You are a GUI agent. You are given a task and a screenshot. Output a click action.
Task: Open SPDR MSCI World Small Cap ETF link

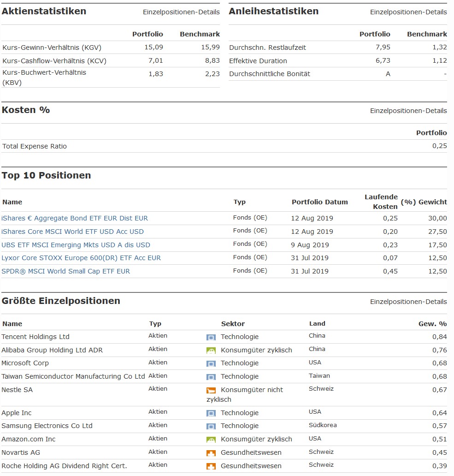coord(65,271)
